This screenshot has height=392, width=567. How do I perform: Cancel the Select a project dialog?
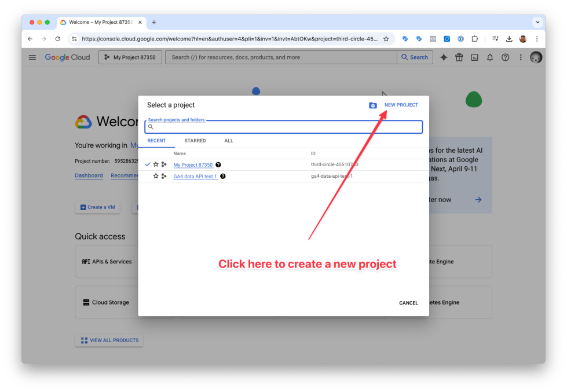[x=408, y=303]
